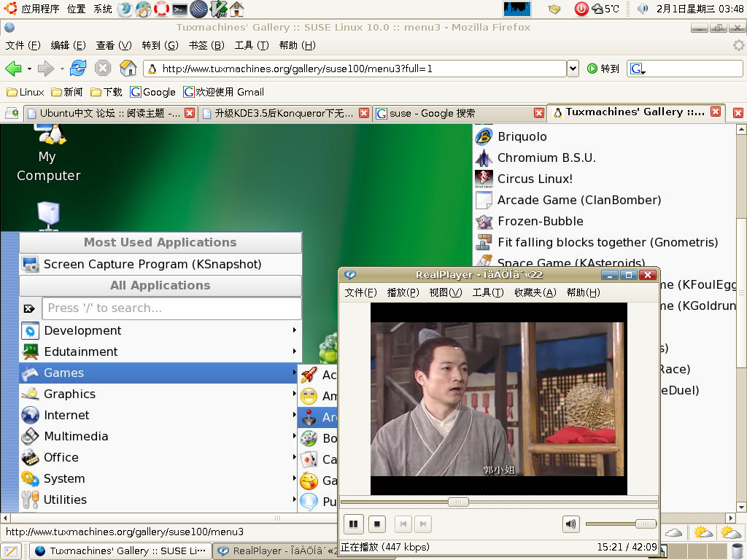The width and height of the screenshot is (747, 560).
Task: Click the red power icon in top panel
Action: [581, 9]
